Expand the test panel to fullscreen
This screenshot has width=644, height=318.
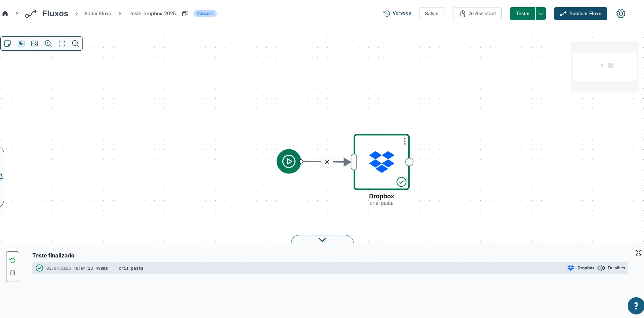coord(639,253)
